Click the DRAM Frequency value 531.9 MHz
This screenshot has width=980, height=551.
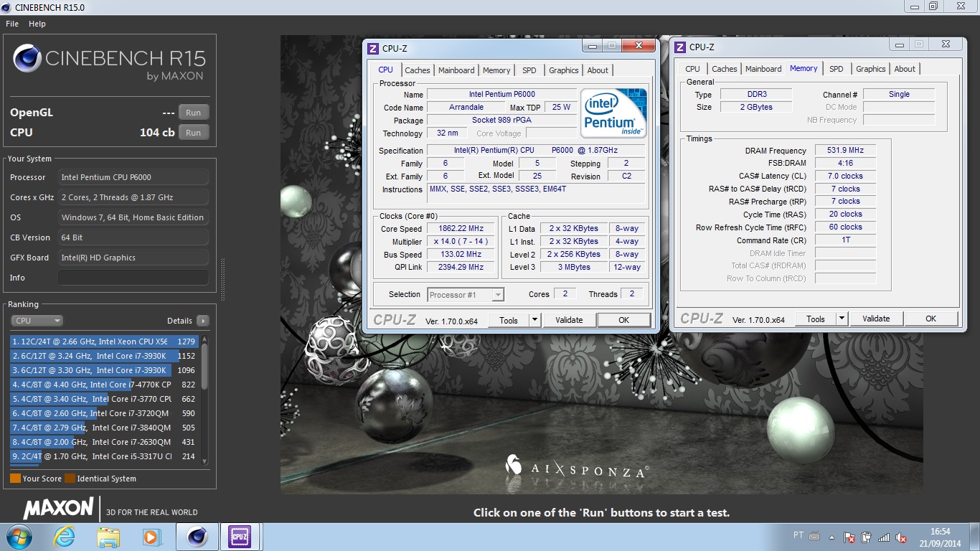coord(845,151)
